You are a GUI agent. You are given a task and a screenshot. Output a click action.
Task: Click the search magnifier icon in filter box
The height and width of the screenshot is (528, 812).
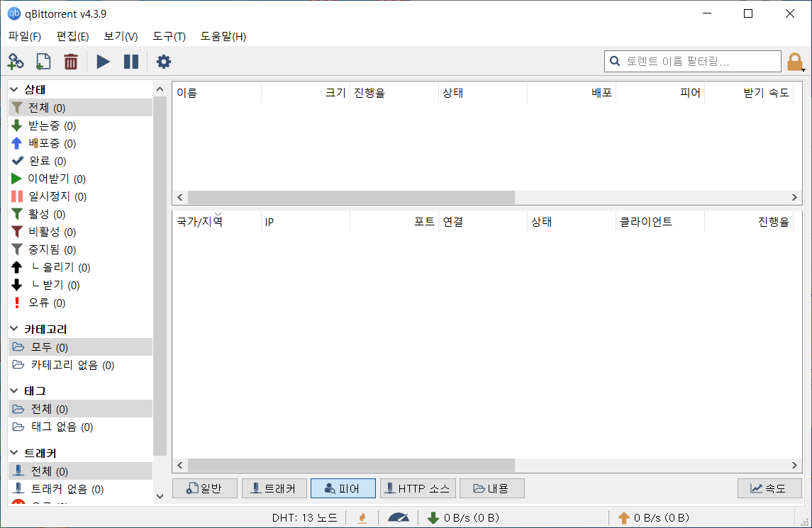pyautogui.click(x=615, y=61)
